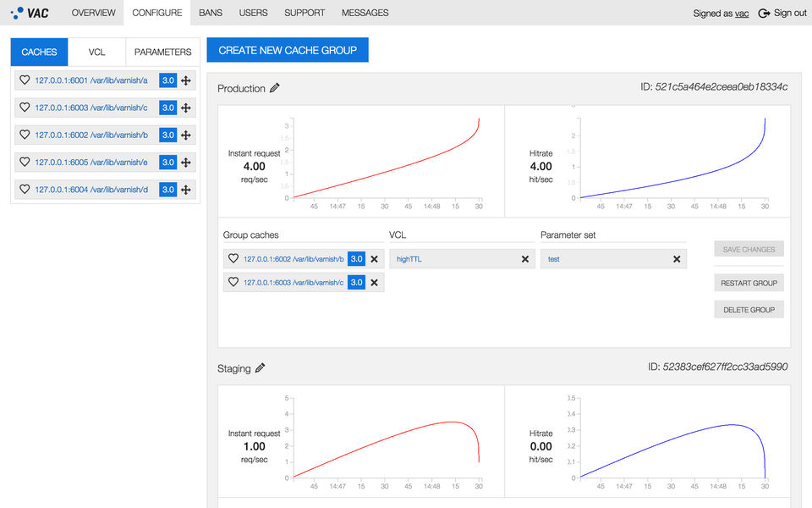Switch to the PARAMETERS tab
This screenshot has height=508, width=812.
point(162,52)
